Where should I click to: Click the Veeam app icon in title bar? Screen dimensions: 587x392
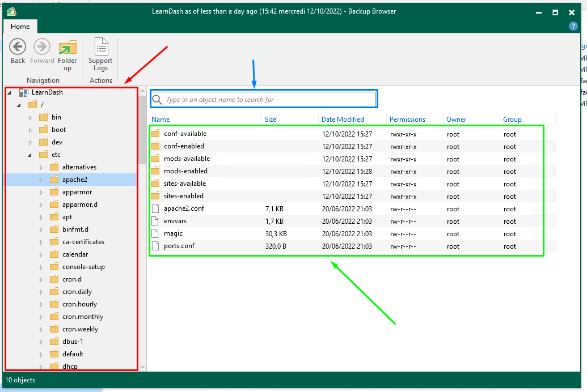11,11
